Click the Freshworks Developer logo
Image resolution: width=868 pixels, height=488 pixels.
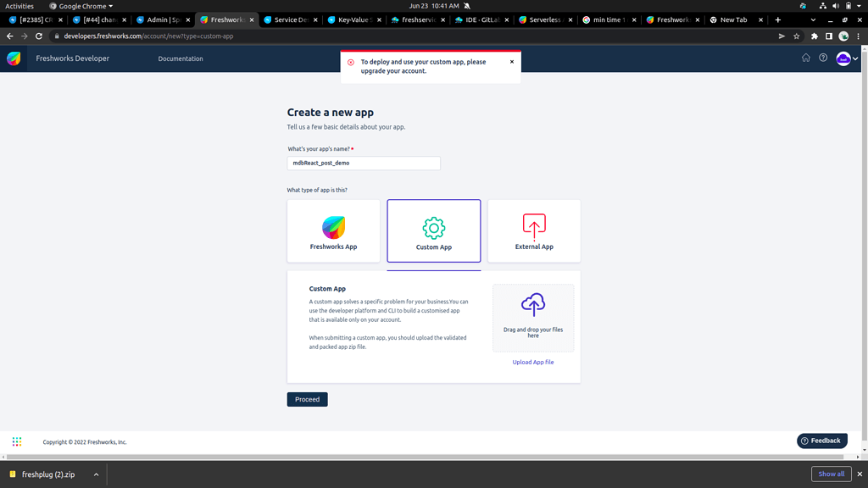point(14,58)
